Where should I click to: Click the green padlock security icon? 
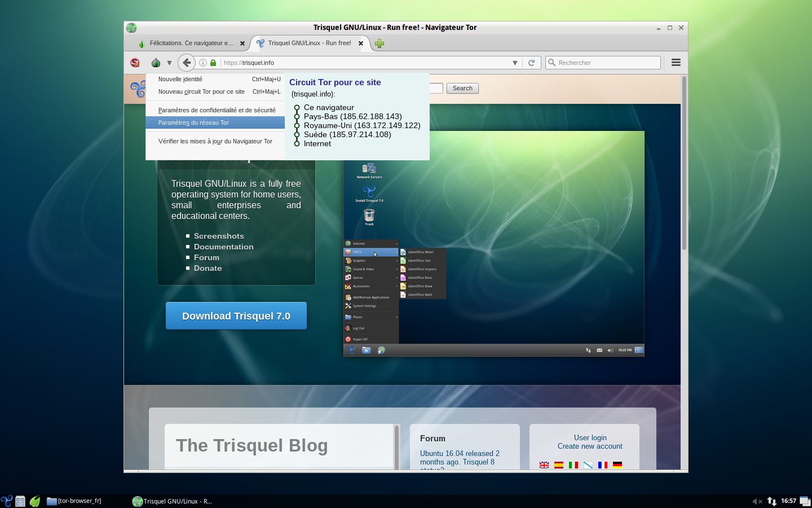click(213, 63)
